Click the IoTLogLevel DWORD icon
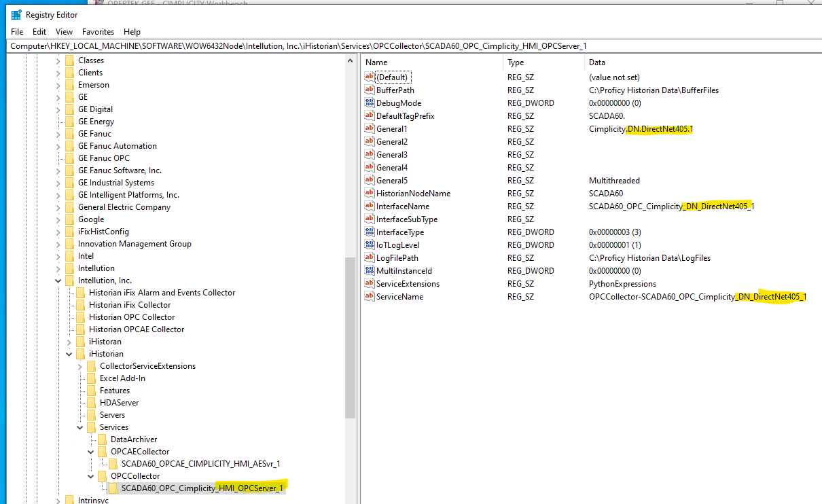This screenshot has width=822, height=504. pos(370,245)
